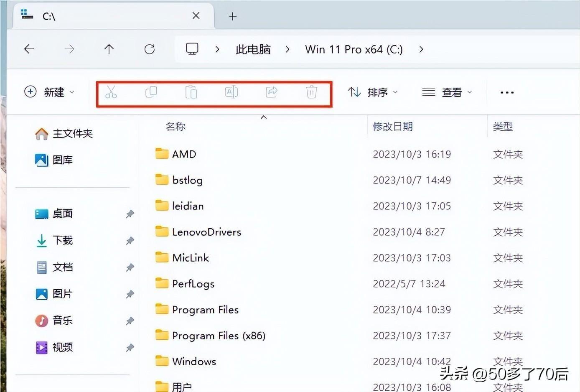Open 图库 in the sidebar
Screen dimensions: 580x392
coord(53,160)
